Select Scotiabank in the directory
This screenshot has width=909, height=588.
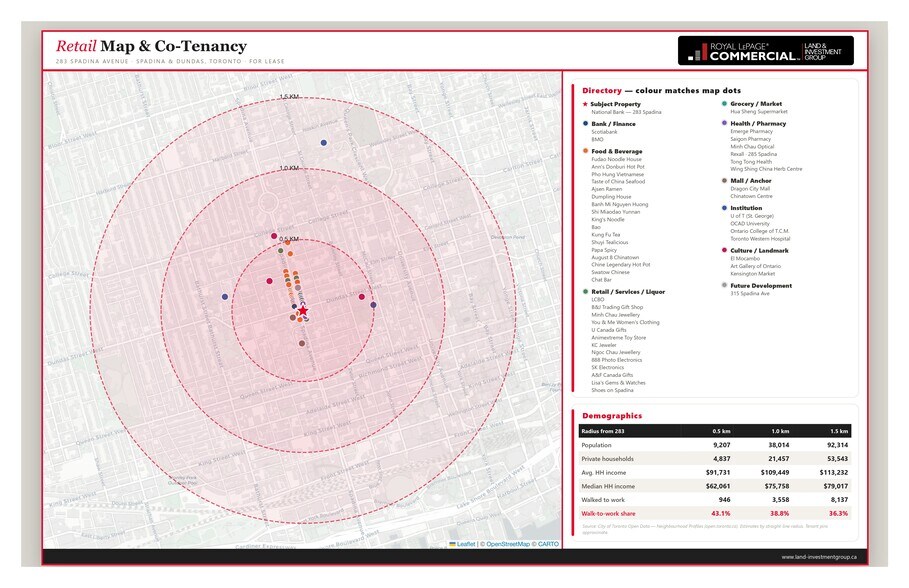point(604,132)
